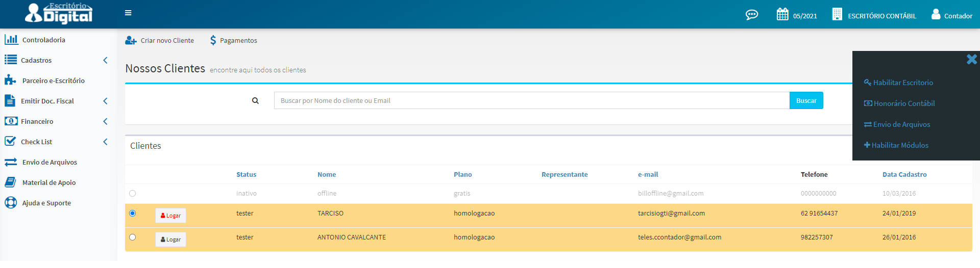Click money icon beside Honorário Contábil
The width and height of the screenshot is (980, 268).
tap(868, 103)
